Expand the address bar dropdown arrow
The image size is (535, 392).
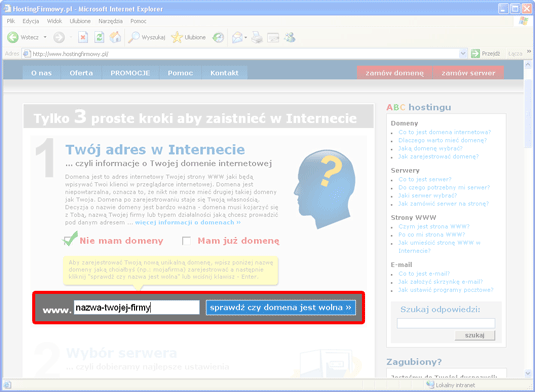click(463, 54)
